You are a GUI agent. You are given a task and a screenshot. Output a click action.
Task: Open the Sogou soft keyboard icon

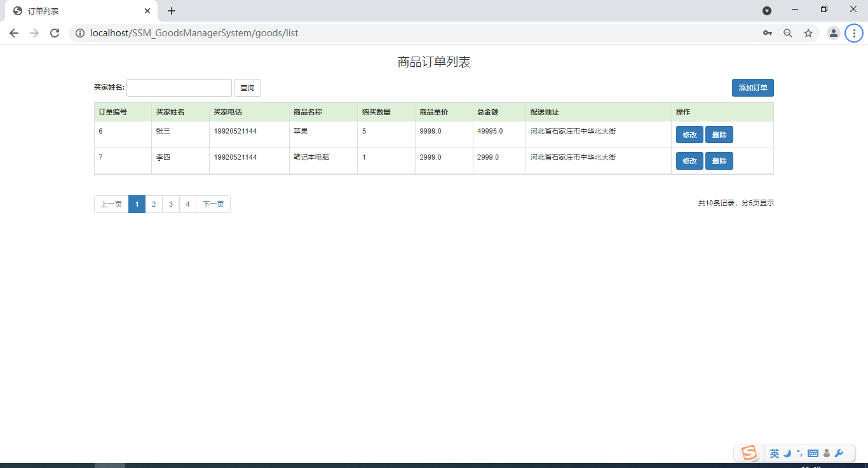813,453
